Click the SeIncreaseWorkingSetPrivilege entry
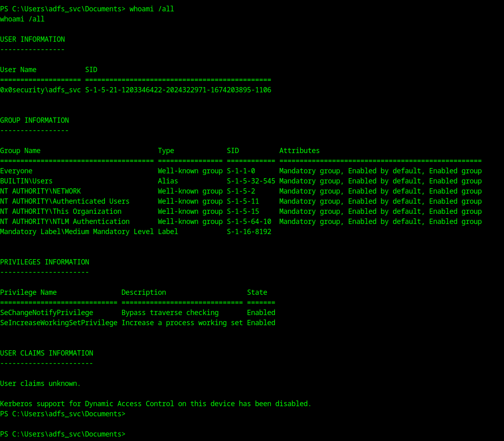This screenshot has width=504, height=441. [59, 323]
